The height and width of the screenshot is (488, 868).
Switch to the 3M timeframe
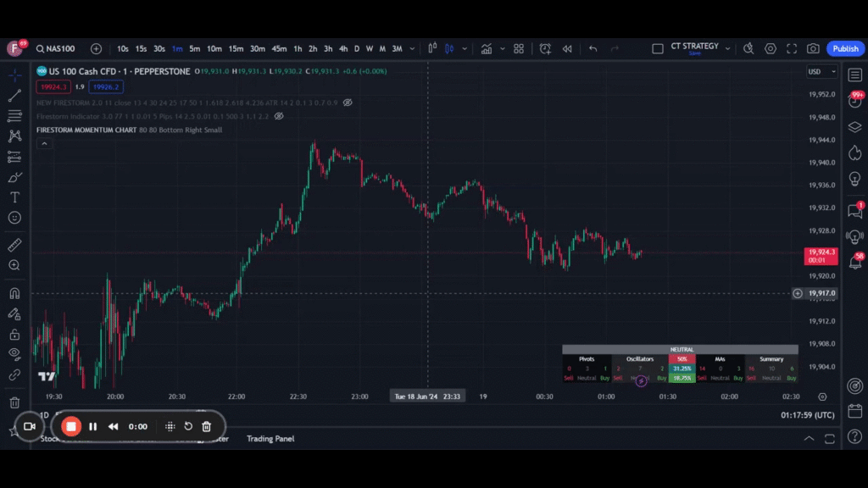[397, 48]
